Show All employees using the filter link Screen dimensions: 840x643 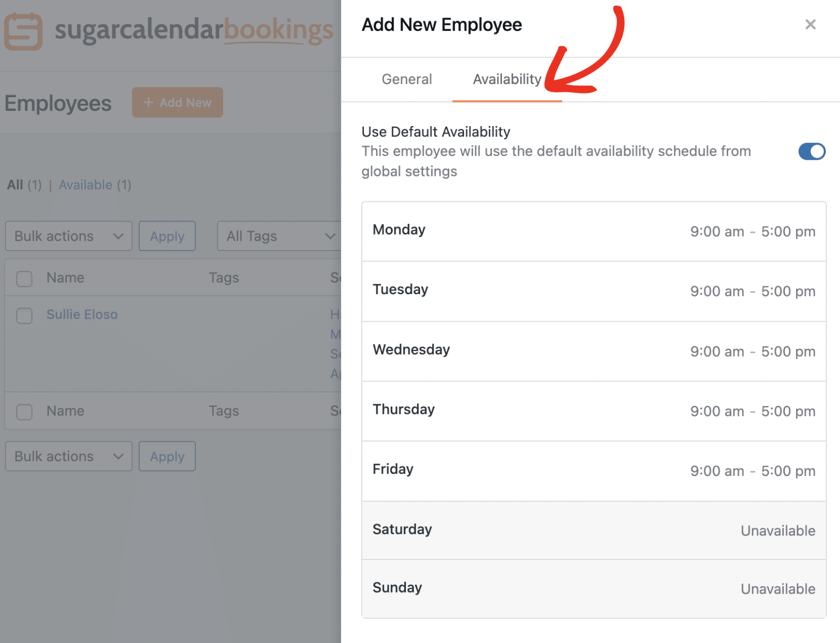(15, 185)
